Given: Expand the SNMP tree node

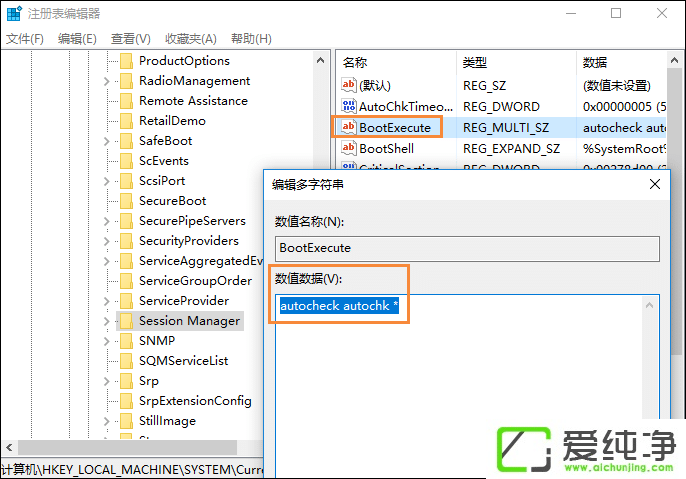Looking at the screenshot, I should 107,341.
